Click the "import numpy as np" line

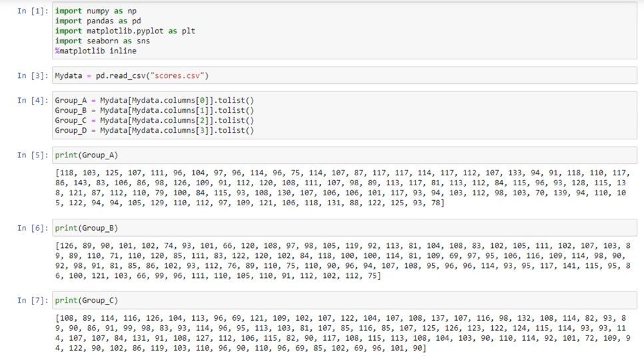pyautogui.click(x=97, y=11)
